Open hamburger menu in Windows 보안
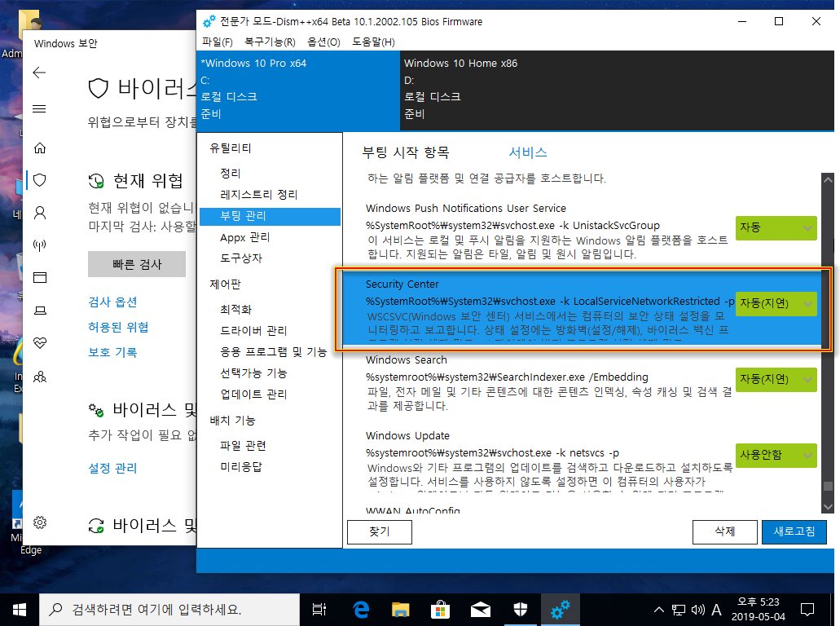Screen dimensions: 840x626 (x=40, y=108)
